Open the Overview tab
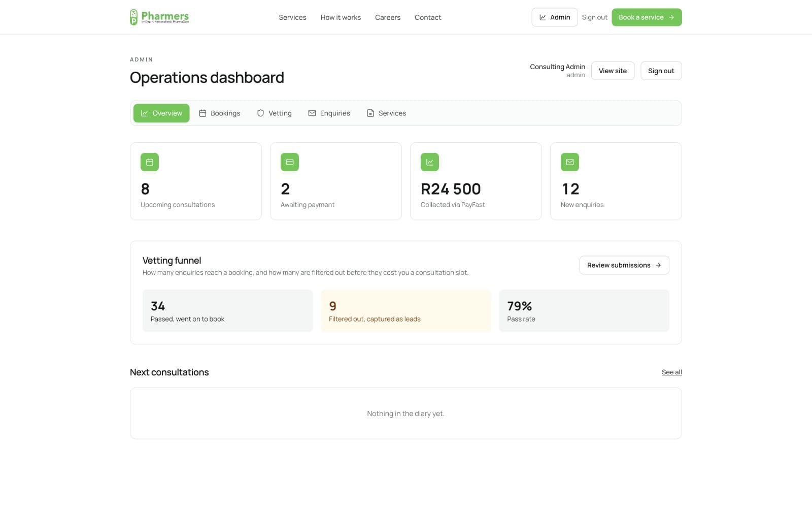The height and width of the screenshot is (508, 812). [161, 113]
